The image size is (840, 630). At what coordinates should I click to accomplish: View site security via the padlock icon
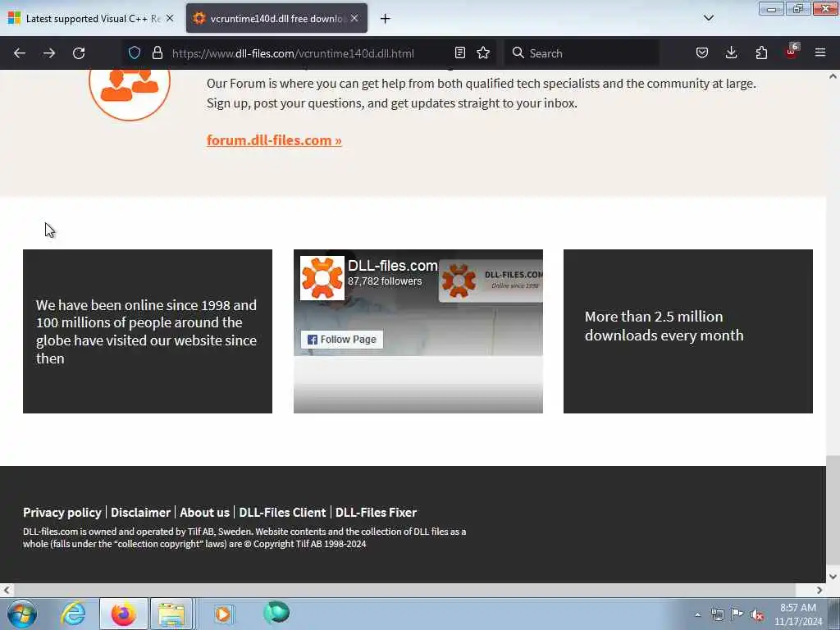(157, 52)
